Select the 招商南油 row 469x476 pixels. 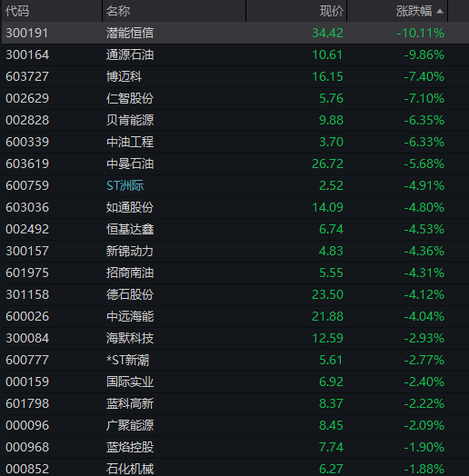[x=235, y=273]
